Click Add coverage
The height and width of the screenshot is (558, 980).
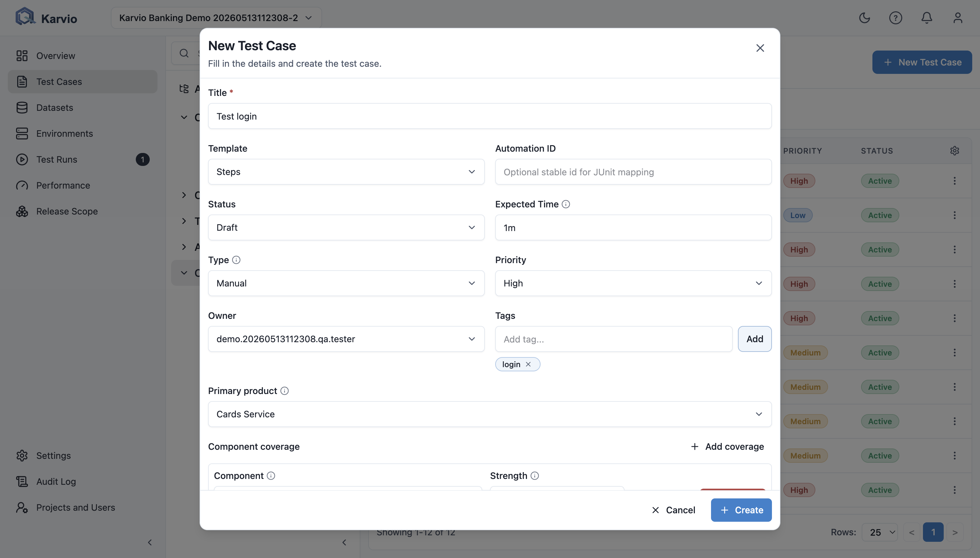coord(727,447)
